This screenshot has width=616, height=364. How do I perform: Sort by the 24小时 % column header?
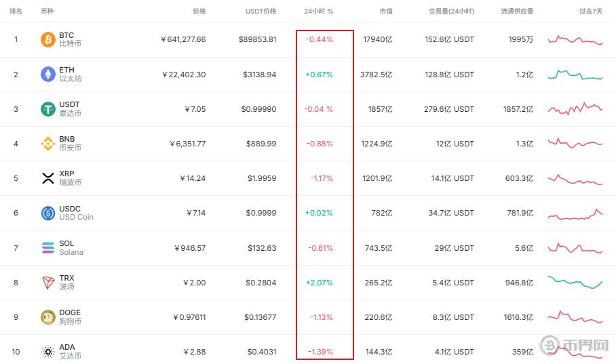tap(319, 12)
